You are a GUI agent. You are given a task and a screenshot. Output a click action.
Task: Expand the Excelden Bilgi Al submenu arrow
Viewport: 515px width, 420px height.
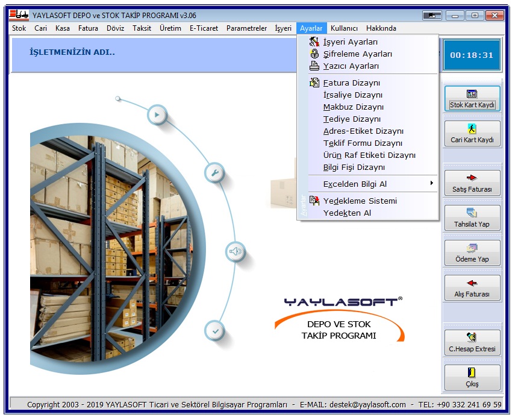click(x=432, y=183)
